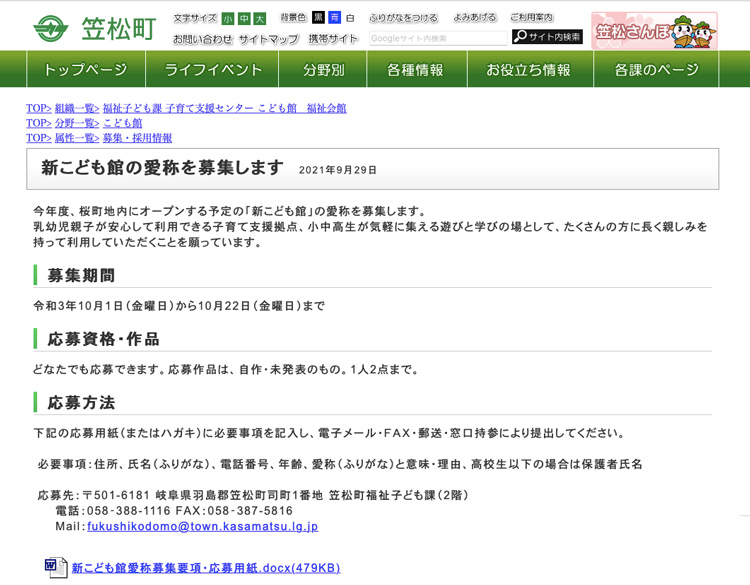The image size is (750, 585).
Task: Click 属性一覧 breadcrumb link
Action: 77,138
